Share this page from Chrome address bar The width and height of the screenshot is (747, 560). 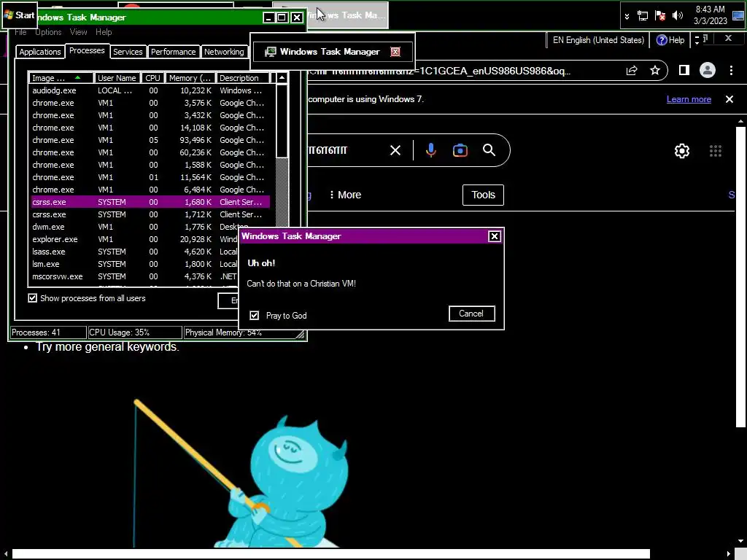[632, 71]
